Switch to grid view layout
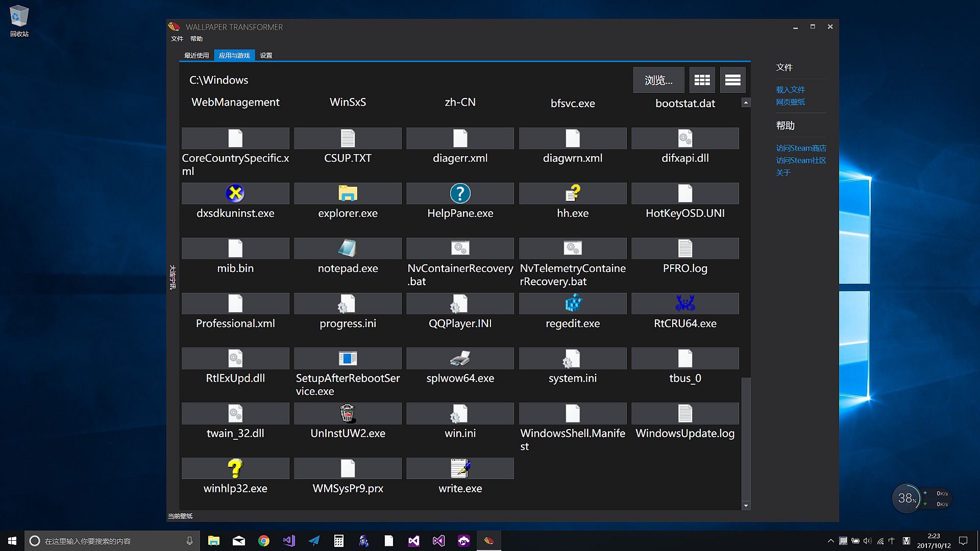This screenshot has height=551, width=980. 702,80
